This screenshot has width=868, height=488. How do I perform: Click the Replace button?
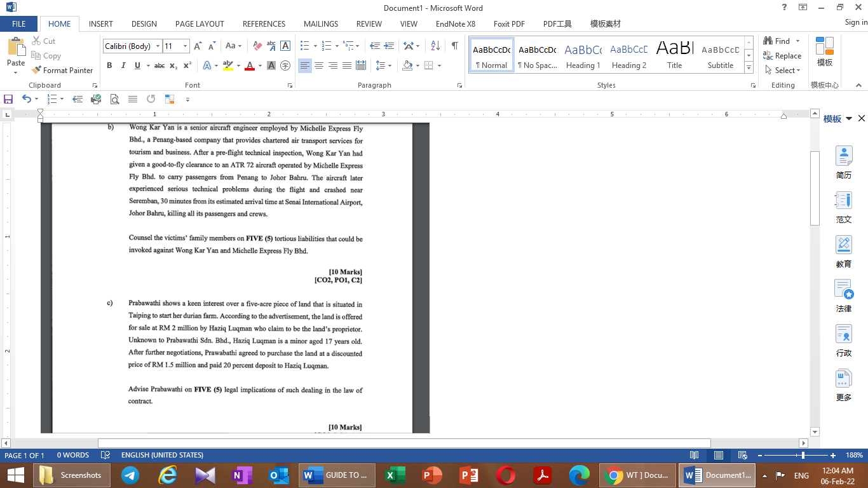783,55
